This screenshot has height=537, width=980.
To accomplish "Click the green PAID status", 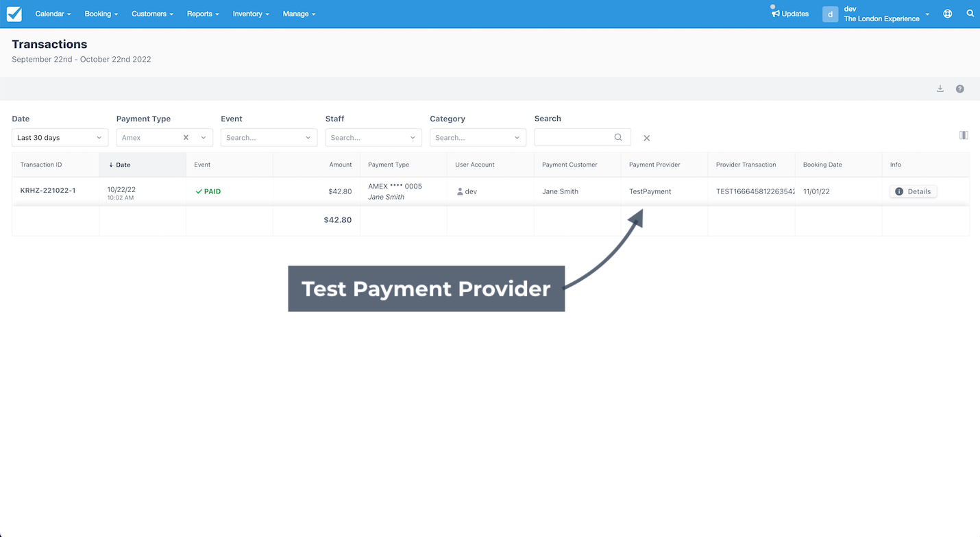I will point(208,191).
